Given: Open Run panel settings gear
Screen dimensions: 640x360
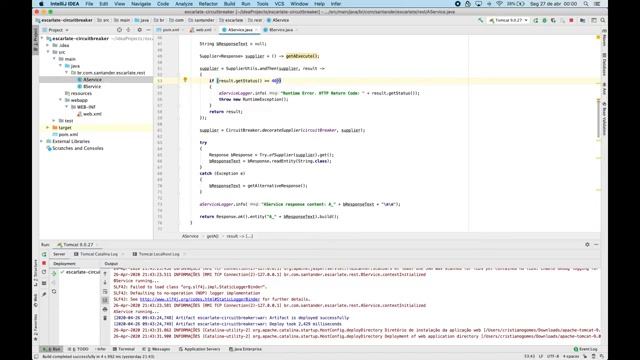Looking at the screenshot, I should tap(587, 244).
